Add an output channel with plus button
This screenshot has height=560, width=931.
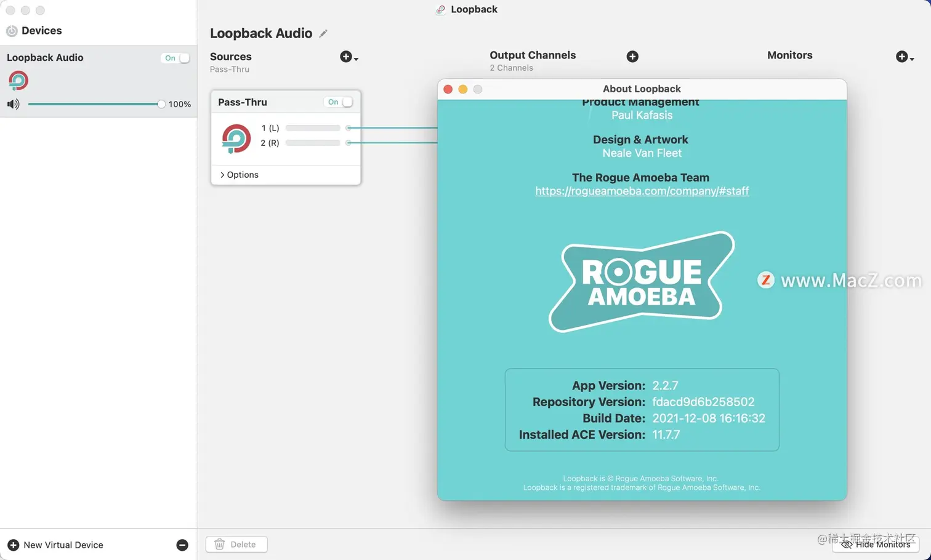click(632, 57)
